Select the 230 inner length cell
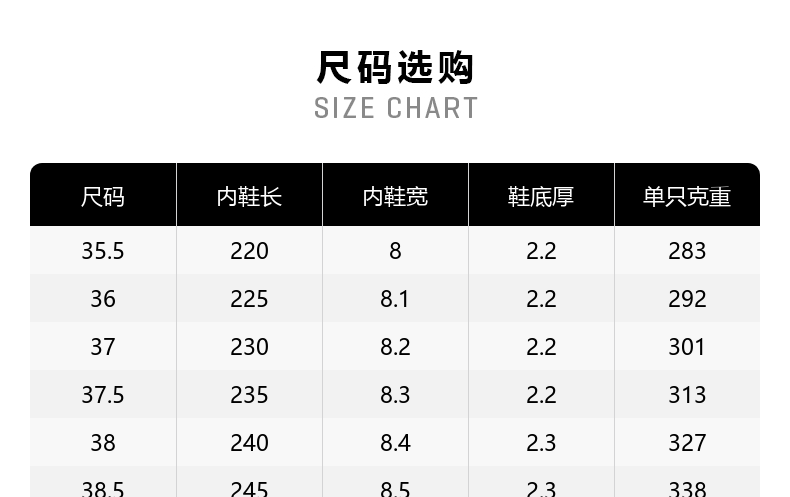 (x=249, y=347)
